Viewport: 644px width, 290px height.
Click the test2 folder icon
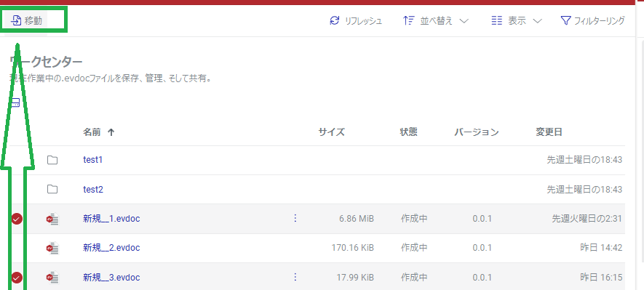point(52,189)
